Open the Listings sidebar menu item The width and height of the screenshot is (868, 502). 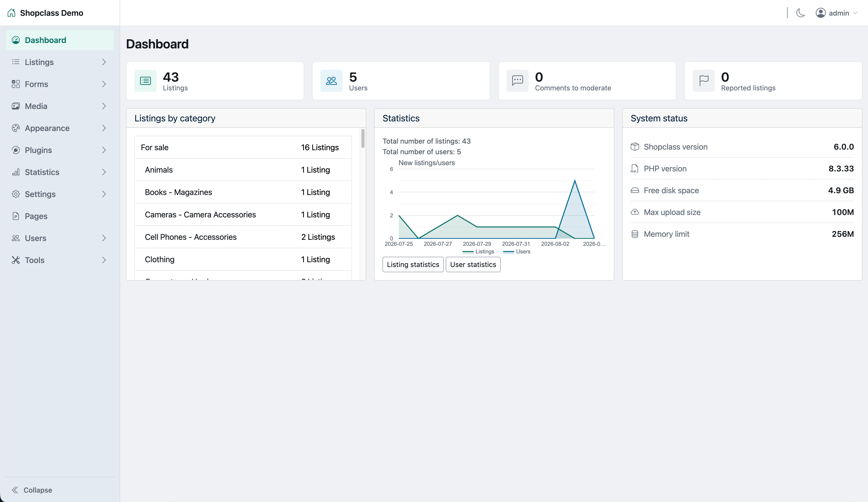pos(60,62)
